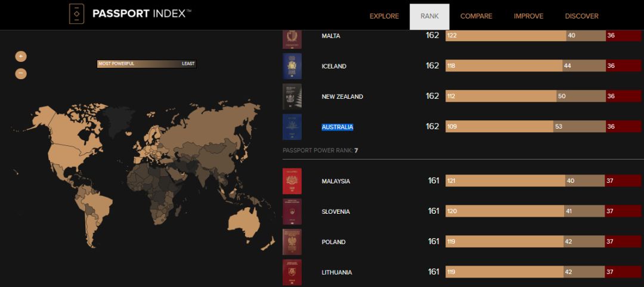Click the Passport Power Rank 7 label
The width and height of the screenshot is (644, 287).
(x=320, y=151)
